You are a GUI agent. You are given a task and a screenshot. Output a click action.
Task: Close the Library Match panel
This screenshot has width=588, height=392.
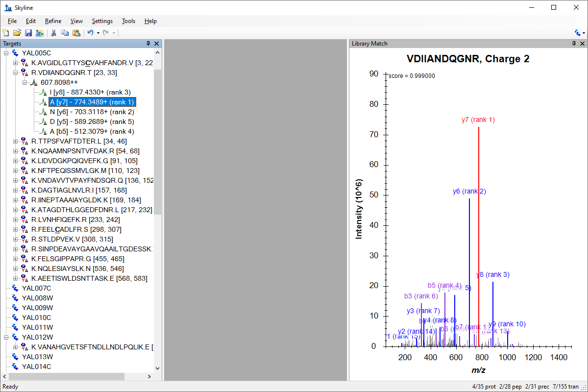583,44
